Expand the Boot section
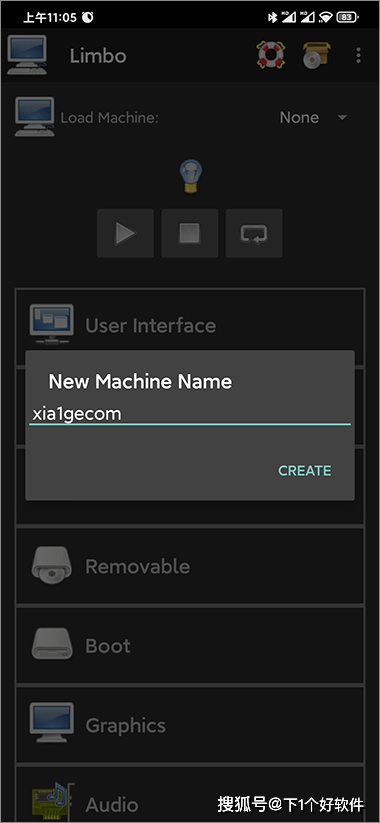Viewport: 380px width, 823px height. point(190,646)
